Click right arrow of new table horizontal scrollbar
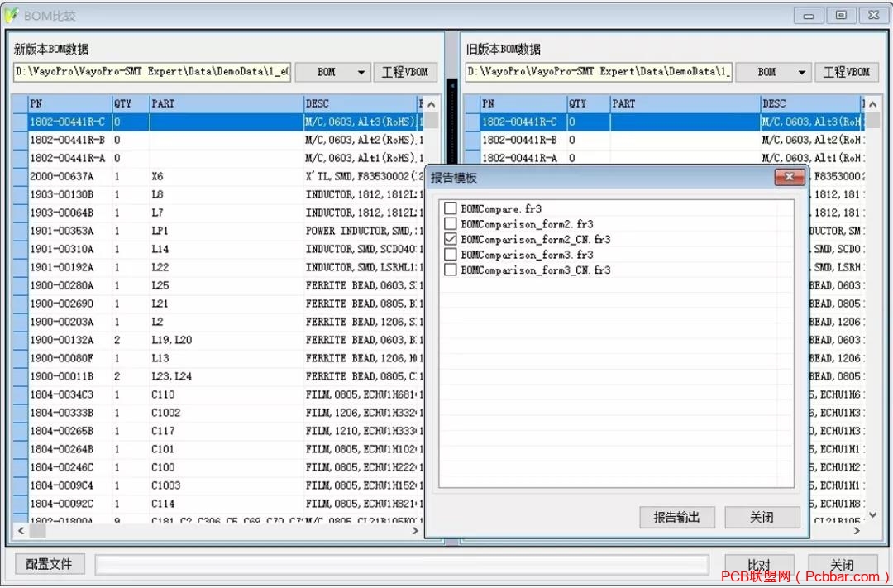 [x=415, y=530]
